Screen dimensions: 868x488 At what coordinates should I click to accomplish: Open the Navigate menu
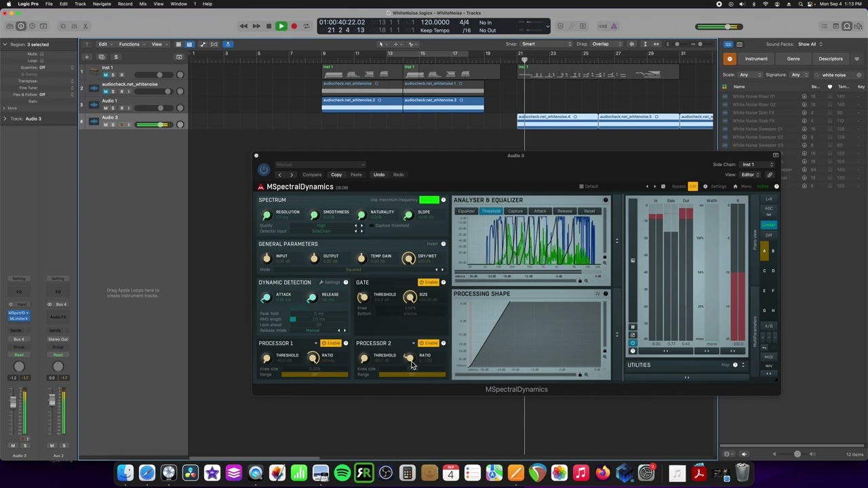coord(102,4)
